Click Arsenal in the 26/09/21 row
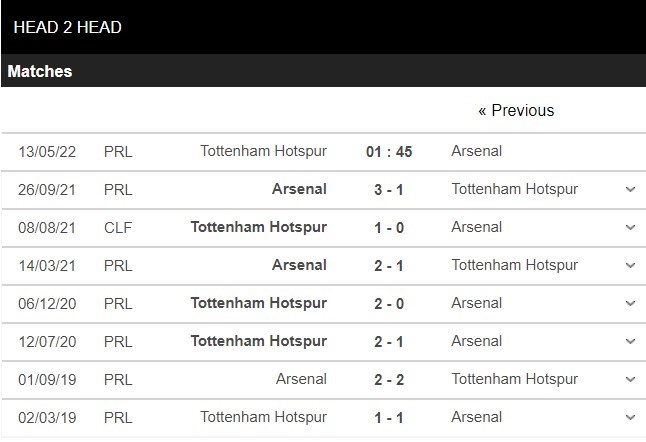 [299, 189]
